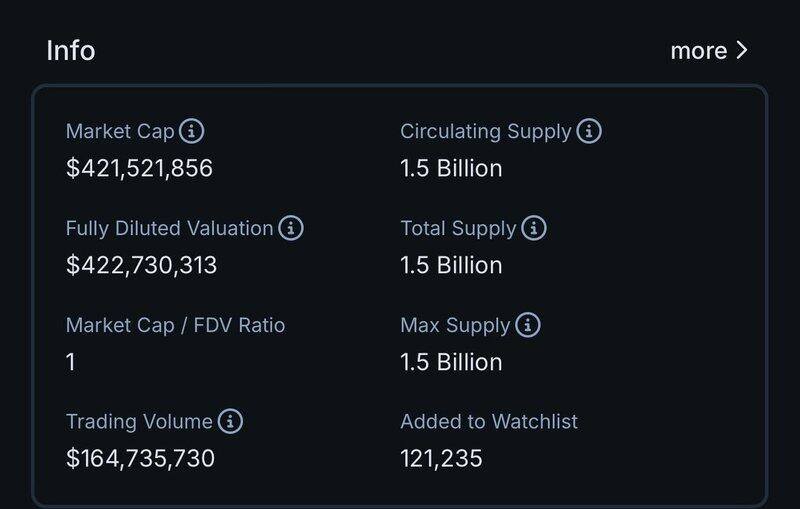The image size is (800, 509).
Task: Select the Market Cap value $421,521,856
Action: coord(139,168)
